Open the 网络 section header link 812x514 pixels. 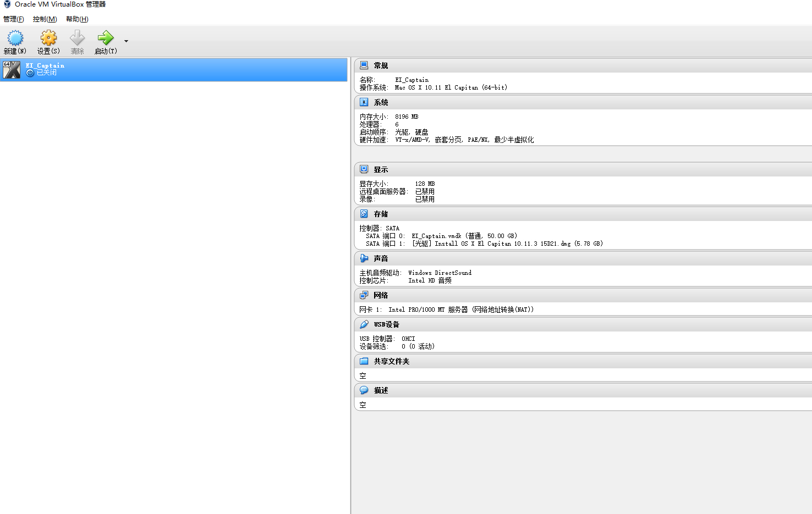click(381, 296)
